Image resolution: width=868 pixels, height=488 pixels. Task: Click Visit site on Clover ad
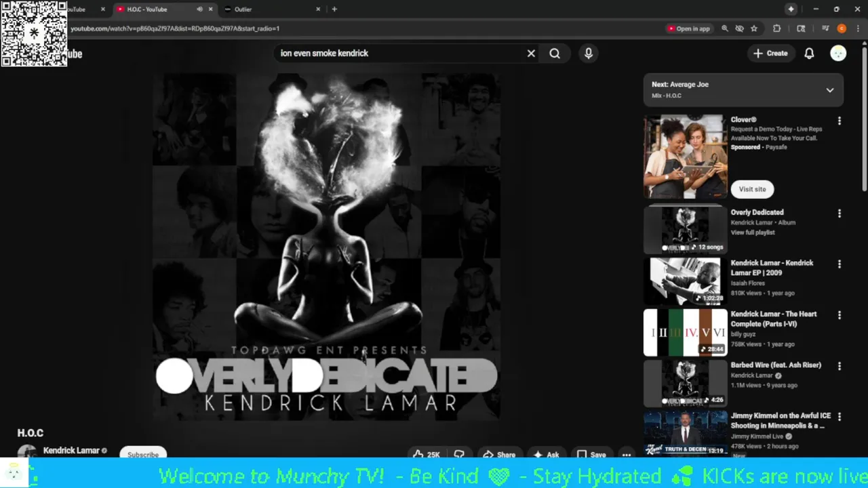(x=752, y=189)
